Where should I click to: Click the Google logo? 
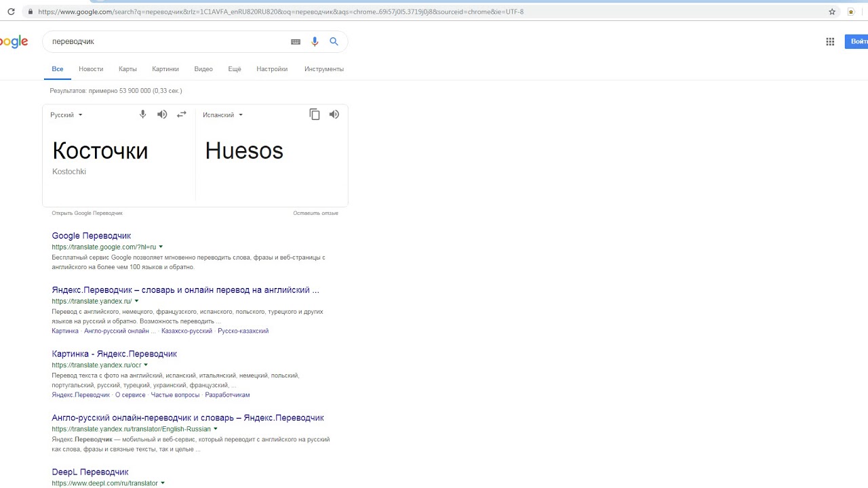[x=14, y=42]
